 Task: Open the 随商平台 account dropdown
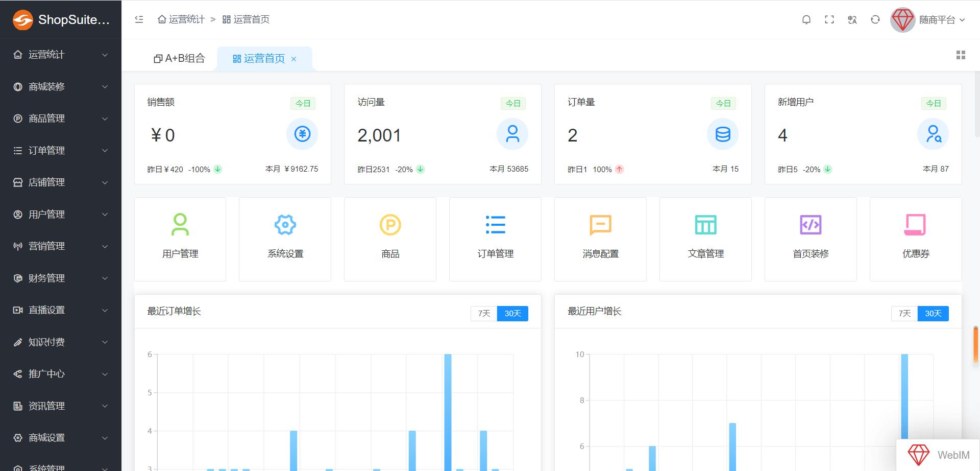(942, 20)
